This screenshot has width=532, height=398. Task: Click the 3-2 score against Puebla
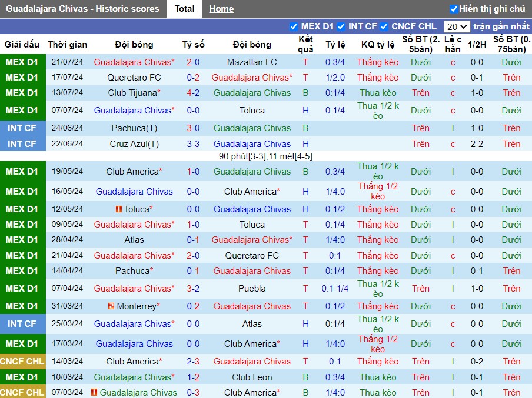[x=193, y=289]
